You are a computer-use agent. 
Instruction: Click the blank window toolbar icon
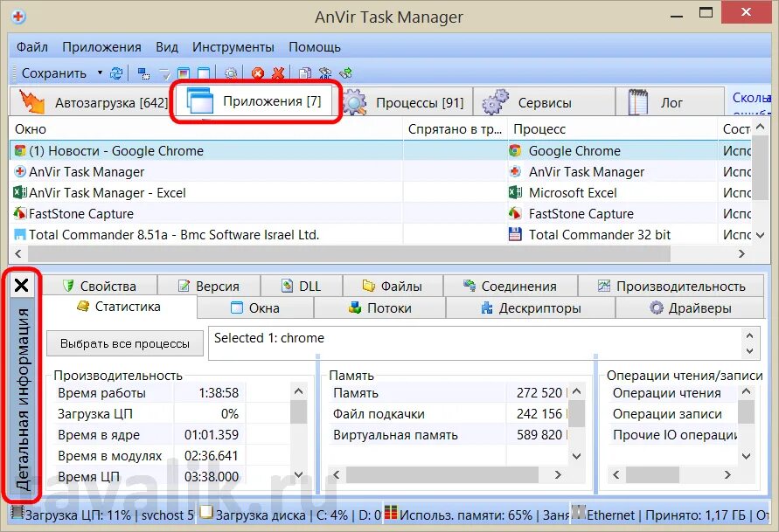[204, 74]
